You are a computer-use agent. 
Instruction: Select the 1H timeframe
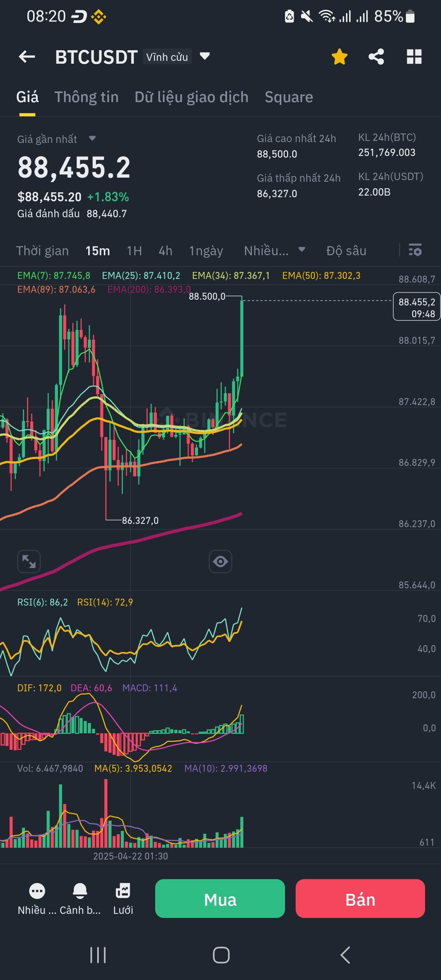tap(134, 251)
